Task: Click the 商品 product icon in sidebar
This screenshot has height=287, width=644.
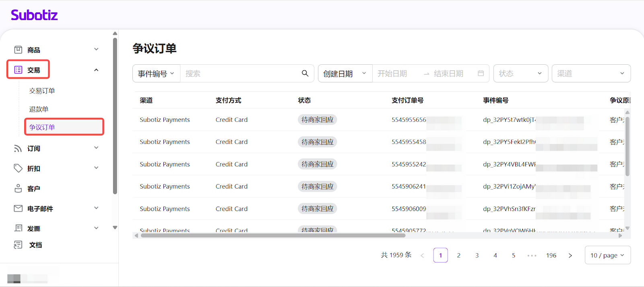Action: [18, 50]
